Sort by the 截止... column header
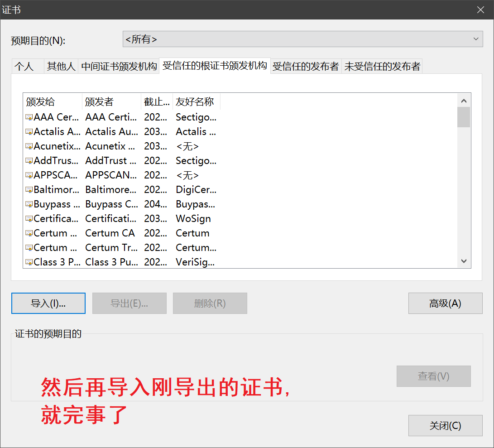The height and width of the screenshot is (448, 494). click(x=157, y=101)
